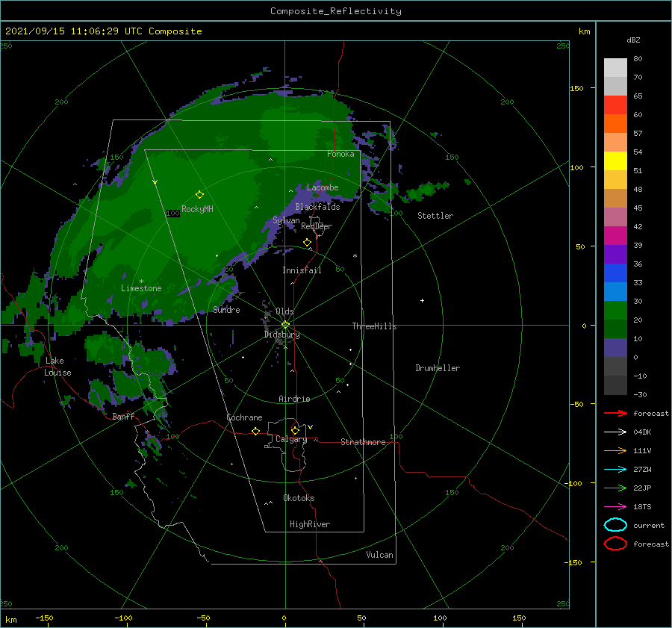Click the orange 111V arrow icon

click(x=615, y=450)
